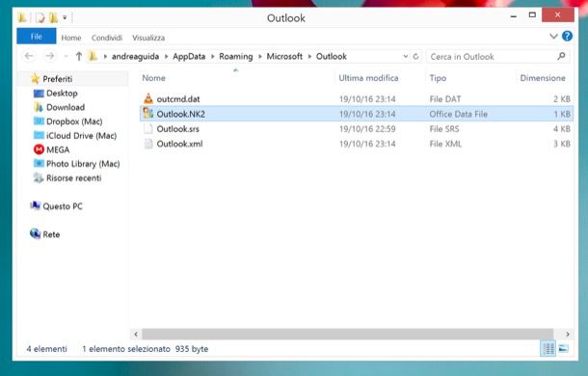Click the Properties quick access icon
Viewport: 588px width, 376px height.
[x=40, y=17]
